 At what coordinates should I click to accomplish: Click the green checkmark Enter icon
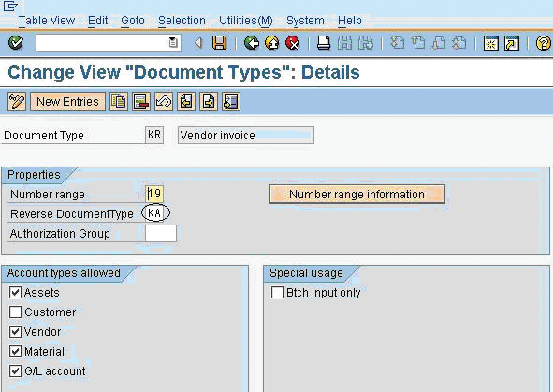(16, 43)
